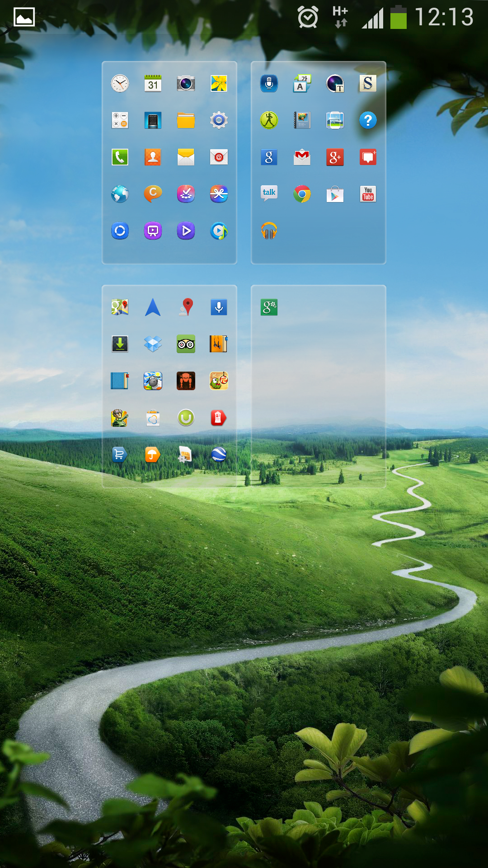488x868 pixels.
Task: Tap the green Phone dialer icon
Action: click(x=120, y=157)
